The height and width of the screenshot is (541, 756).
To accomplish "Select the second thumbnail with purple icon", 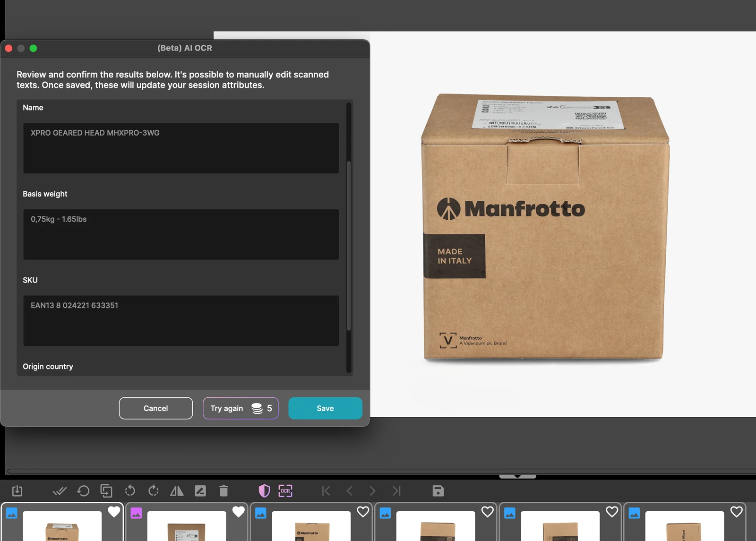I will [187, 522].
